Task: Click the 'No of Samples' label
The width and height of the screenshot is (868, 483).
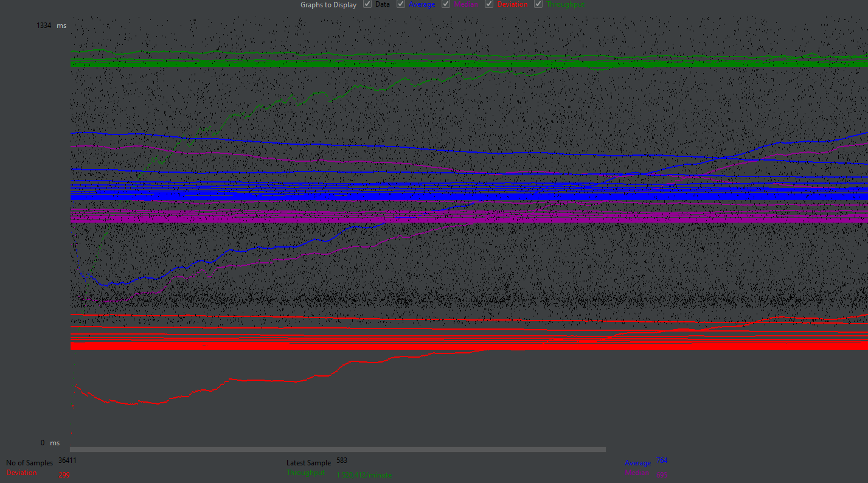Action: [29, 463]
